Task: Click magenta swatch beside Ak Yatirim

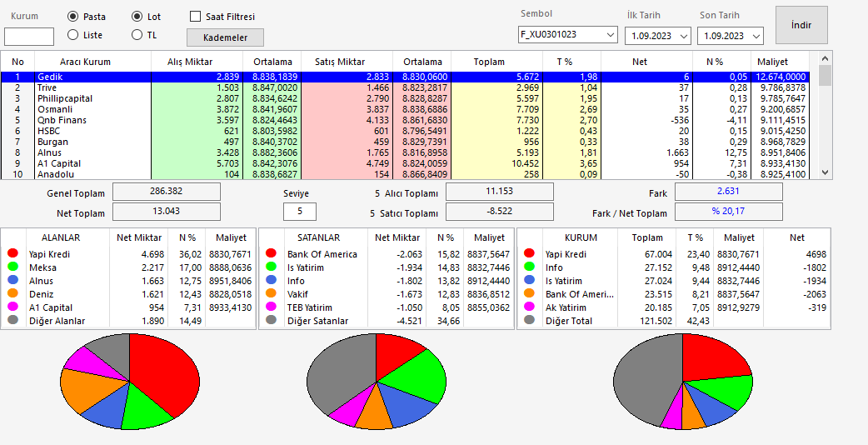Action: click(529, 307)
